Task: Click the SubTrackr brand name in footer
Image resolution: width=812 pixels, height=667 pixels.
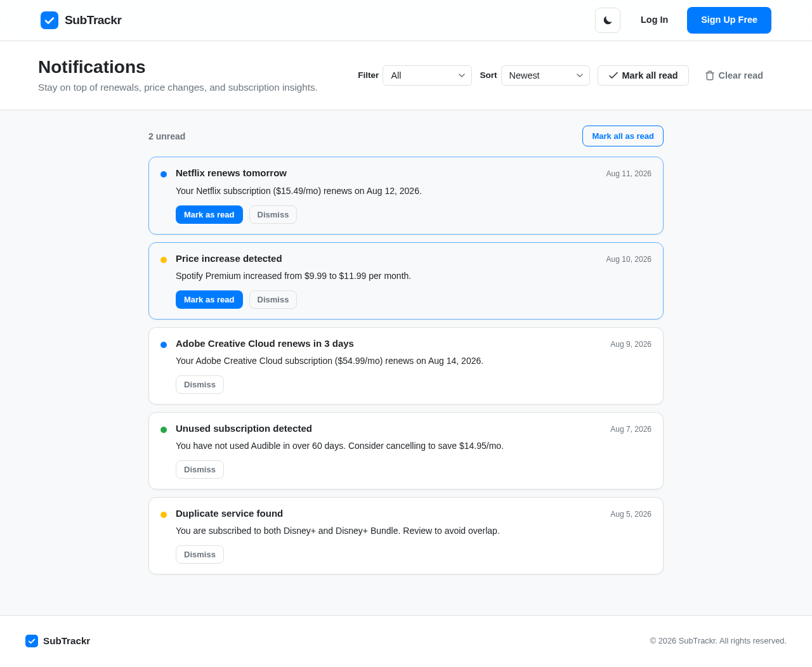Action: pos(67,641)
